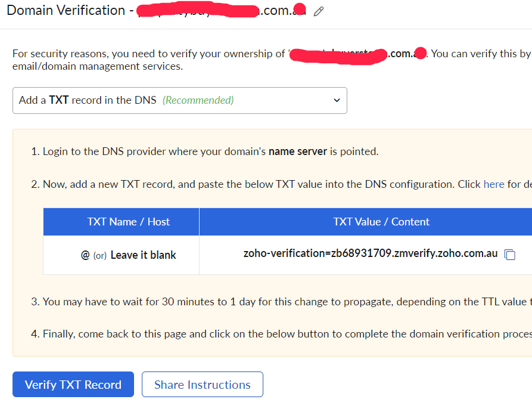Image resolution: width=532 pixels, height=418 pixels.
Task: Click the green (Recommended) label
Action: (x=198, y=100)
